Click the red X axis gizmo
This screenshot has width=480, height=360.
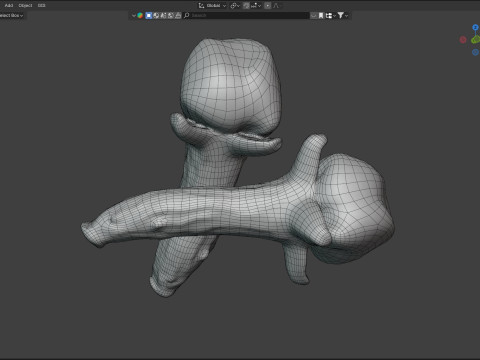point(463,40)
